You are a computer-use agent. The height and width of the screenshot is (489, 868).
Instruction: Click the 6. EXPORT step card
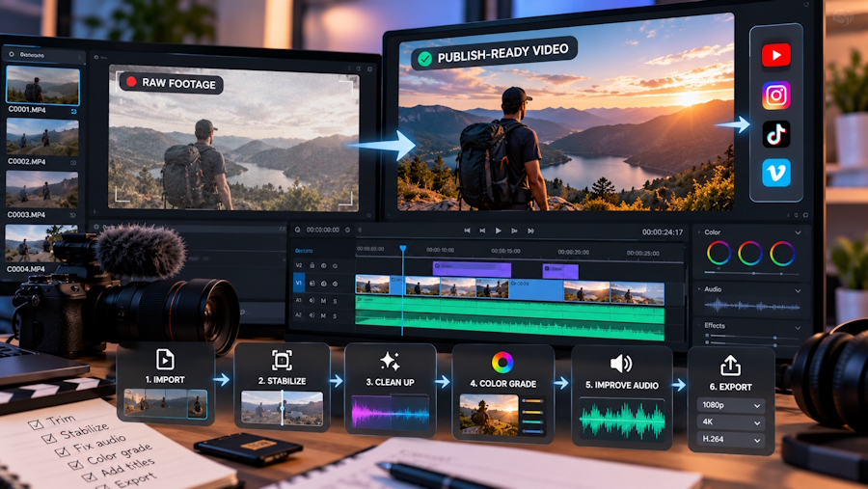click(731, 401)
